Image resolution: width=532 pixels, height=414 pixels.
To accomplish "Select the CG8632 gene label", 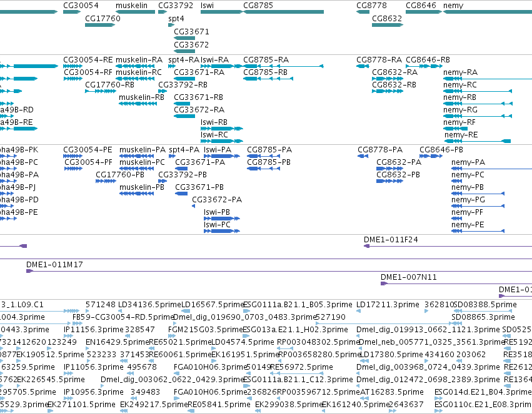I will point(387,19).
